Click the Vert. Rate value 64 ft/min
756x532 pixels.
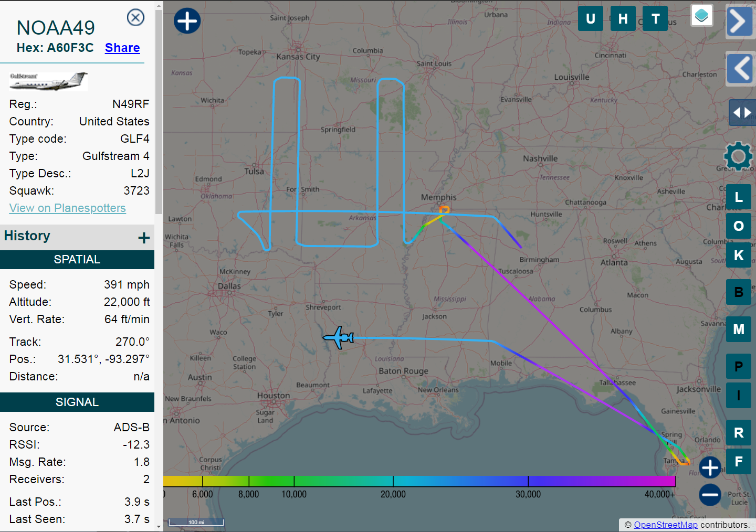pos(127,320)
